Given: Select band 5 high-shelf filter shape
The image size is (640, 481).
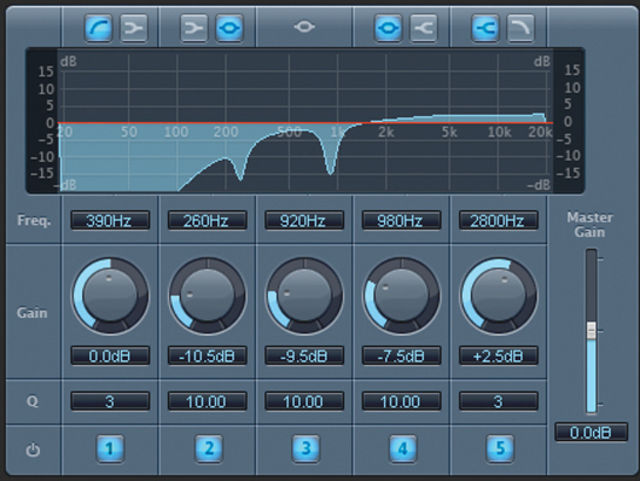Looking at the screenshot, I should tap(485, 28).
